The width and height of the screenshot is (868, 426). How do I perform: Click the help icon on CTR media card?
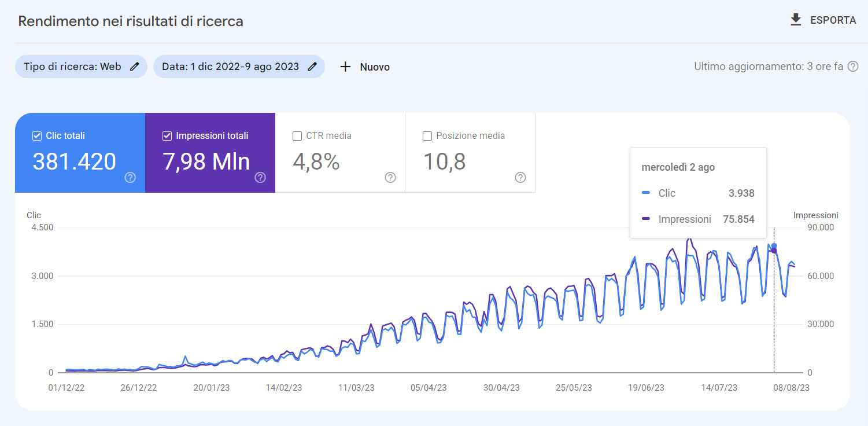coord(390,178)
